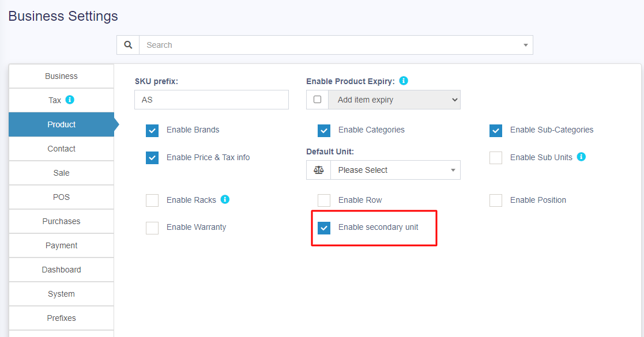Image resolution: width=644 pixels, height=337 pixels.
Task: Click the search magnifier icon
Action: 128,45
